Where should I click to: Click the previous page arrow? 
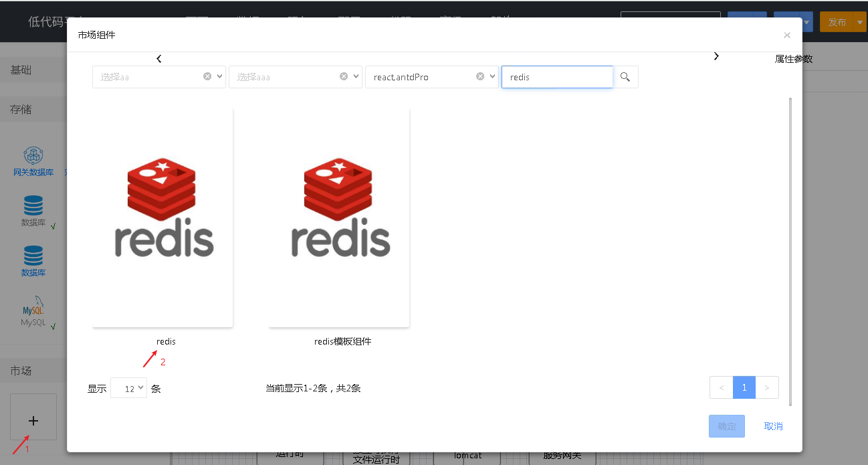click(722, 387)
